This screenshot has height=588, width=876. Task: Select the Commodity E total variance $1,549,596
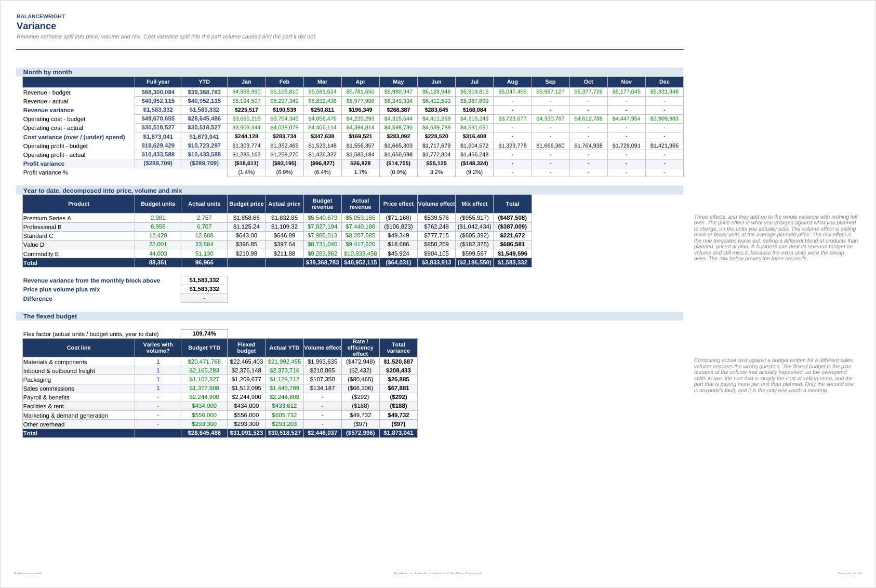tap(512, 253)
